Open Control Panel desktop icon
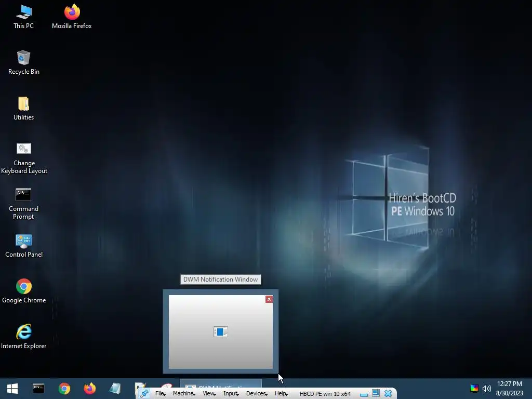This screenshot has height=399, width=532. [24, 246]
